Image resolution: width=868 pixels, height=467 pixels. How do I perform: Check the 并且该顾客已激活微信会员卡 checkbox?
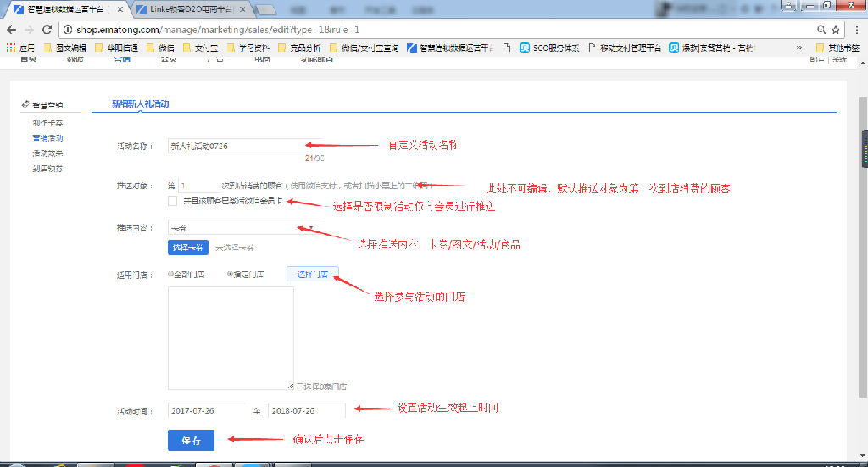pyautogui.click(x=173, y=201)
